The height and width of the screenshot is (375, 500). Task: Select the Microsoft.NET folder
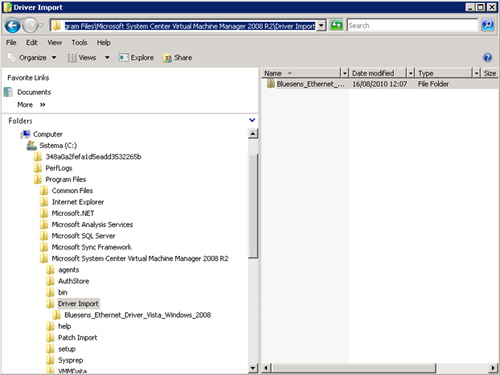click(73, 213)
